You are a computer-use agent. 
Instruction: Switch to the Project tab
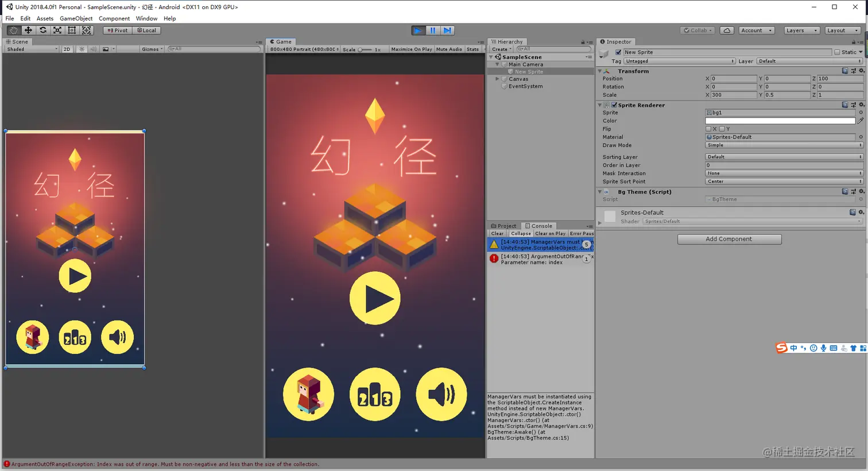503,226
